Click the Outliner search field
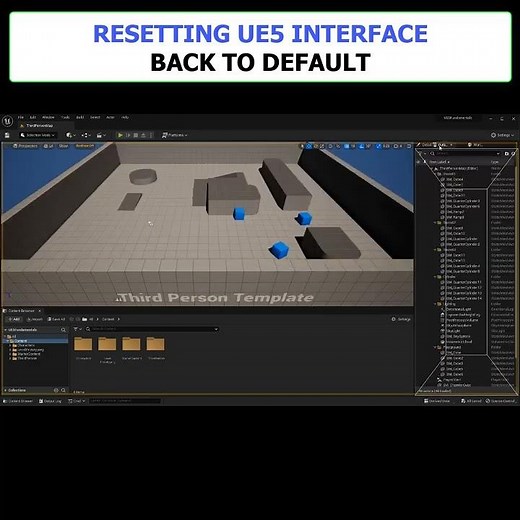Viewport: 520px width, 520px height. click(x=465, y=154)
